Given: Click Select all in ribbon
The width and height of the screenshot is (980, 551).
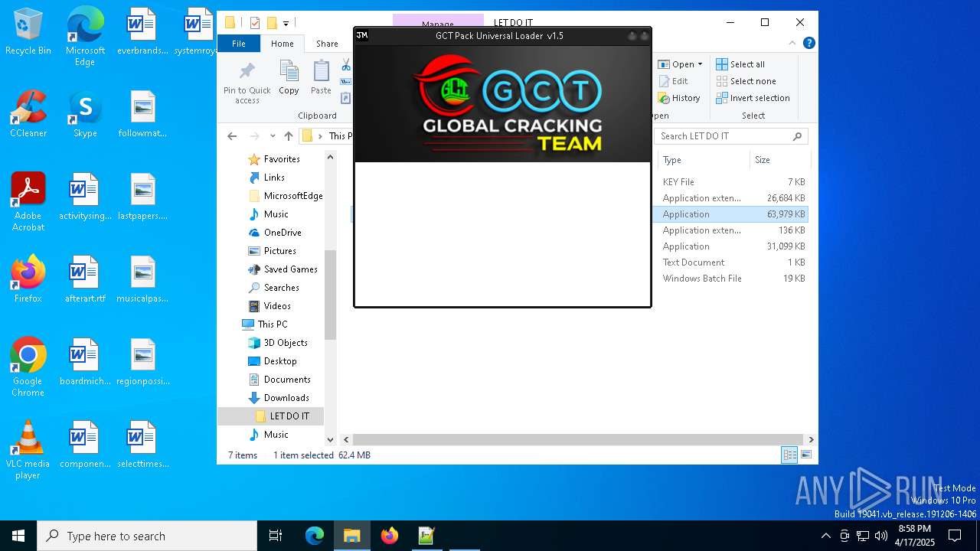Looking at the screenshot, I should [740, 64].
